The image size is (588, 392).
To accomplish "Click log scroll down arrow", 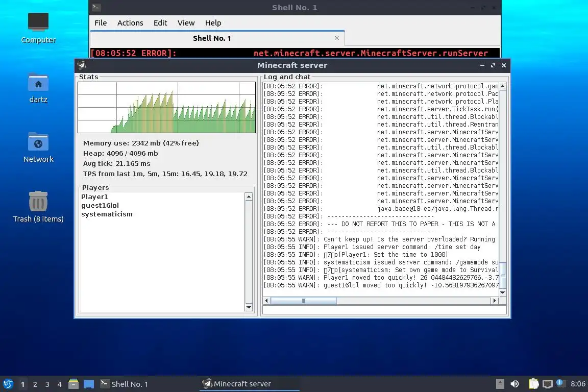I will coord(503,292).
